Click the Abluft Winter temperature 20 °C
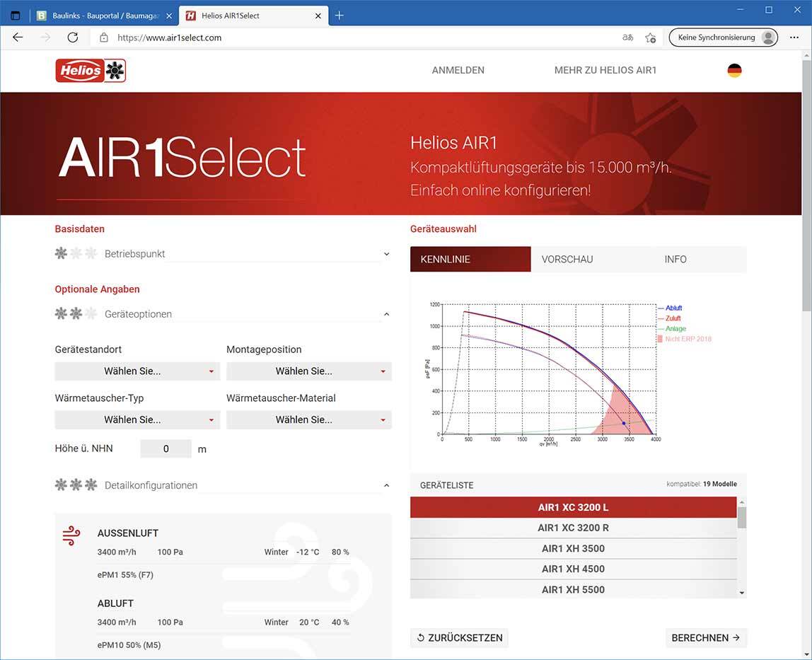The height and width of the screenshot is (660, 812). tap(309, 623)
